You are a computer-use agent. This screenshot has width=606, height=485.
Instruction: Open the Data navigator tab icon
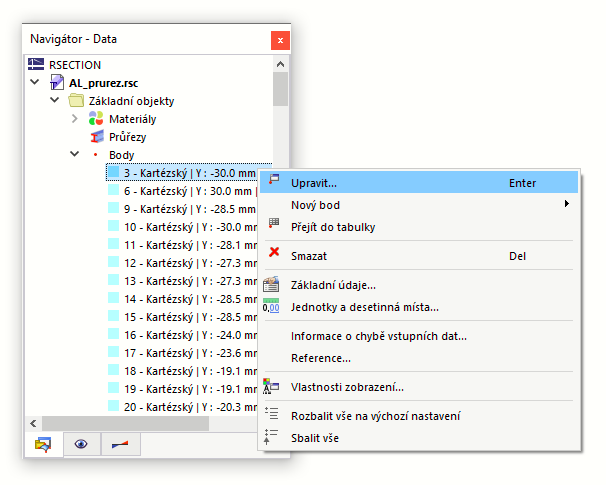click(x=43, y=444)
